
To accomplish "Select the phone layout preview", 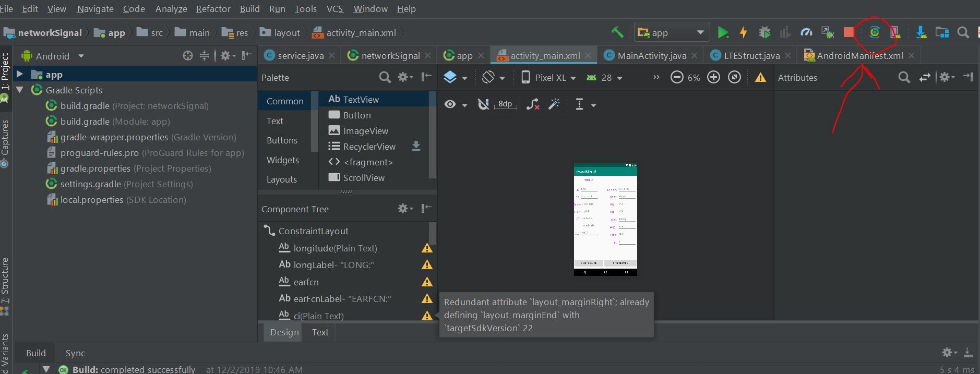I will coord(605,220).
